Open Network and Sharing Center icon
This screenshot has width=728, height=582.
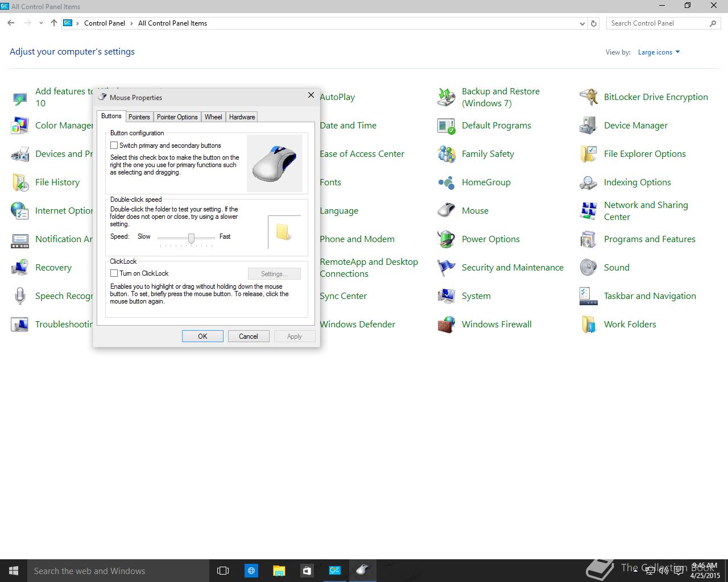[589, 211]
